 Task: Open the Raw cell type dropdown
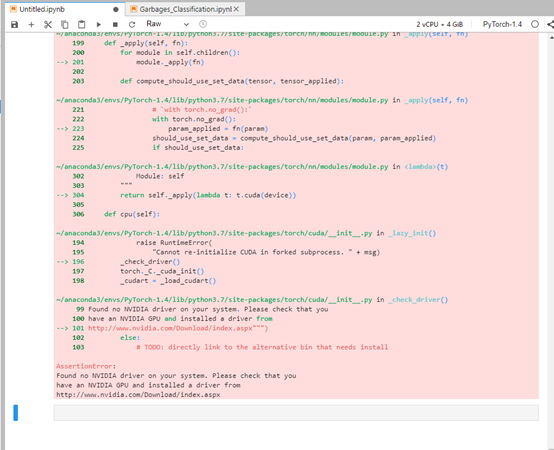[x=167, y=24]
